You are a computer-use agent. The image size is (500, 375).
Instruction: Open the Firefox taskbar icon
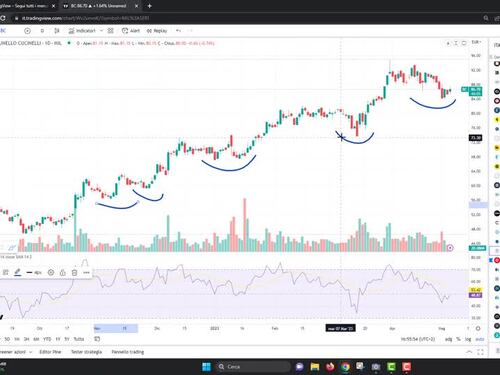click(330, 367)
